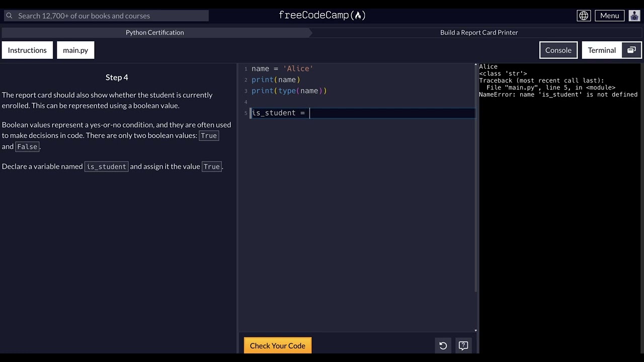This screenshot has height=362, width=644.
Task: Open Build a Report Card Printer breadcrumb
Action: (x=479, y=32)
